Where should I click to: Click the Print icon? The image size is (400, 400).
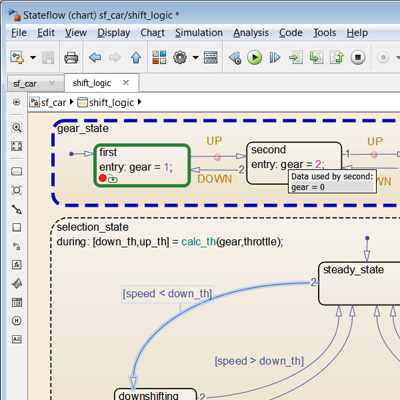tap(71, 58)
